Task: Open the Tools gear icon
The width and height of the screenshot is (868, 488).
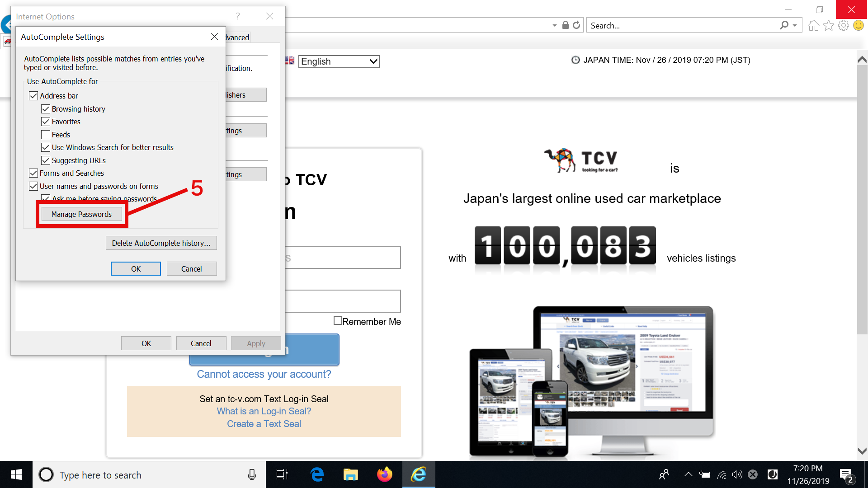Action: 843,26
